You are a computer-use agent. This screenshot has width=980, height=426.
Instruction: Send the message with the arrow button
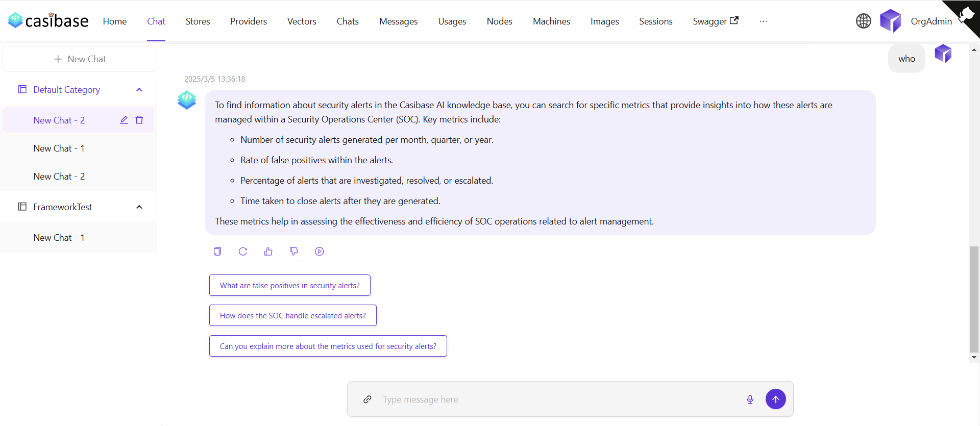[775, 399]
